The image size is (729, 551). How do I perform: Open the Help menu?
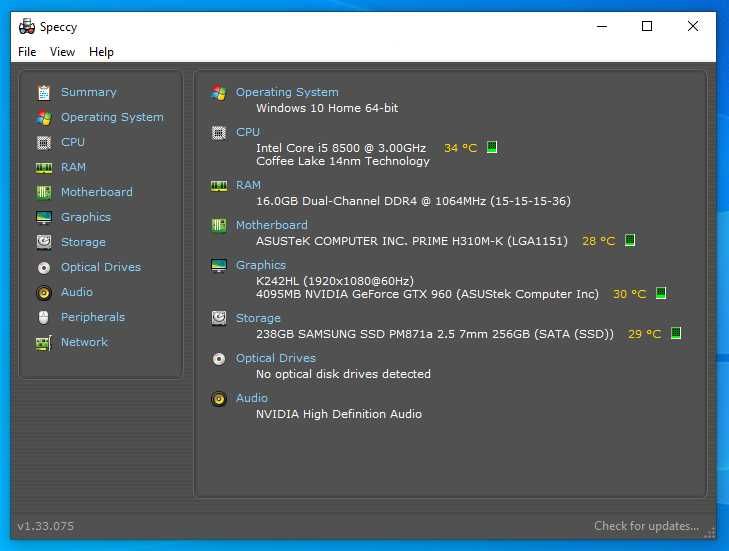[101, 52]
